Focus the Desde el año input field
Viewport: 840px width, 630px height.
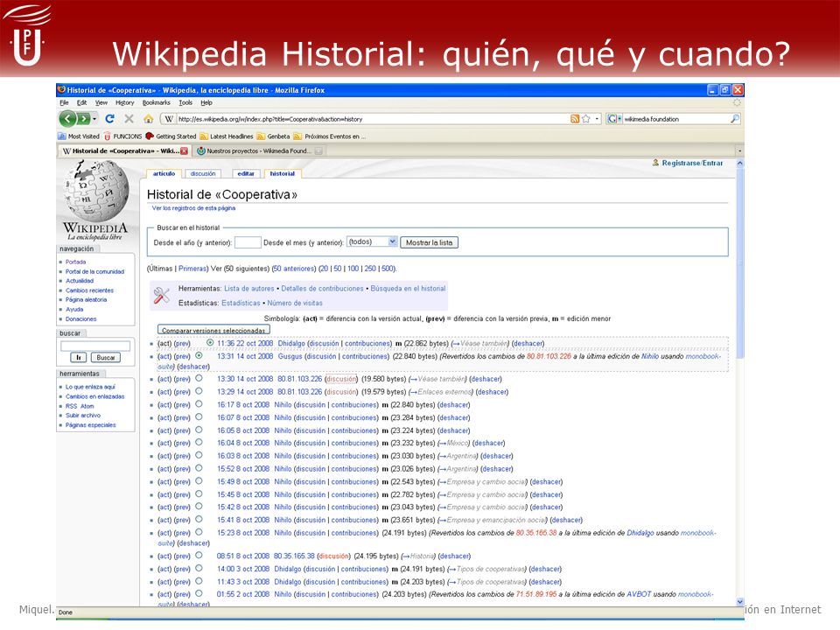coord(248,242)
